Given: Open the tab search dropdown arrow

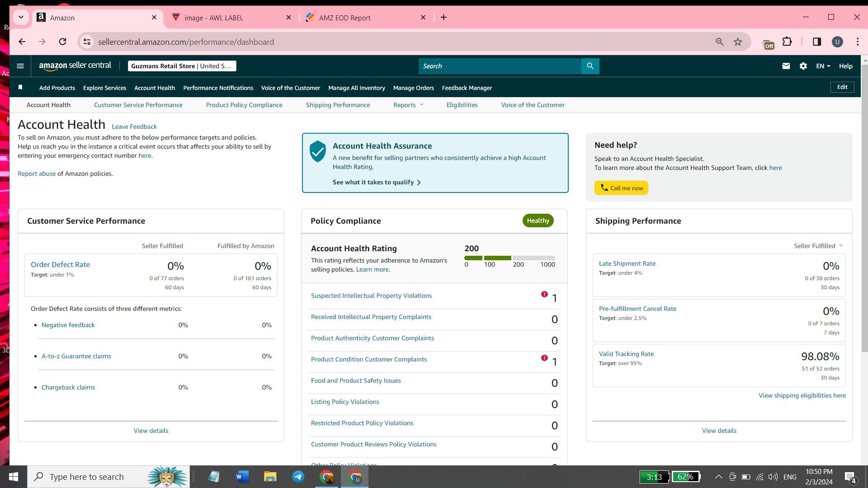Looking at the screenshot, I should click(x=21, y=17).
